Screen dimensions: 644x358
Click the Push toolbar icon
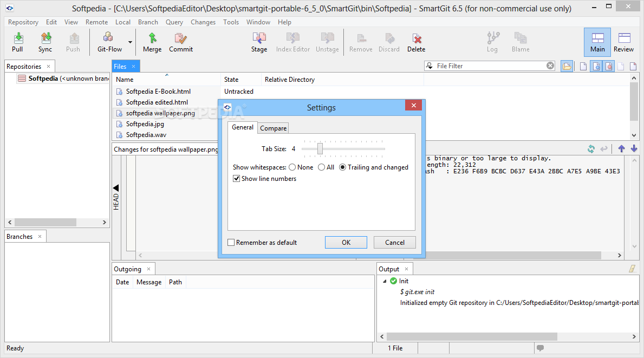(73, 43)
